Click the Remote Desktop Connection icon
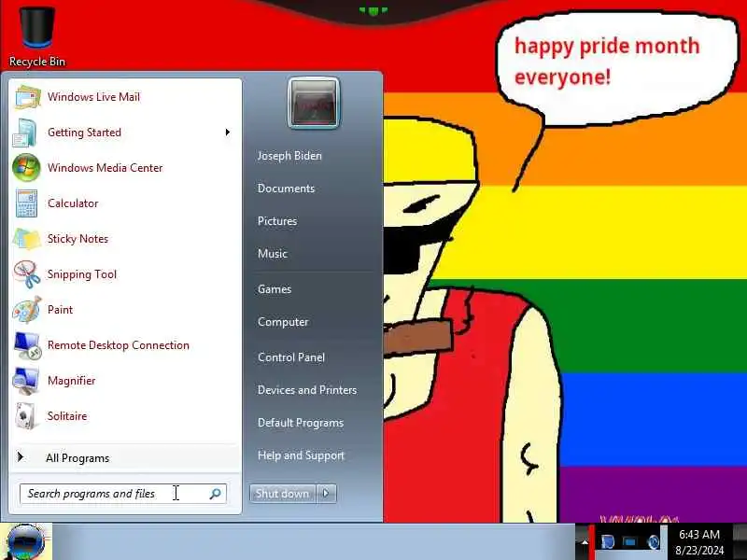The width and height of the screenshot is (747, 560). tap(27, 345)
